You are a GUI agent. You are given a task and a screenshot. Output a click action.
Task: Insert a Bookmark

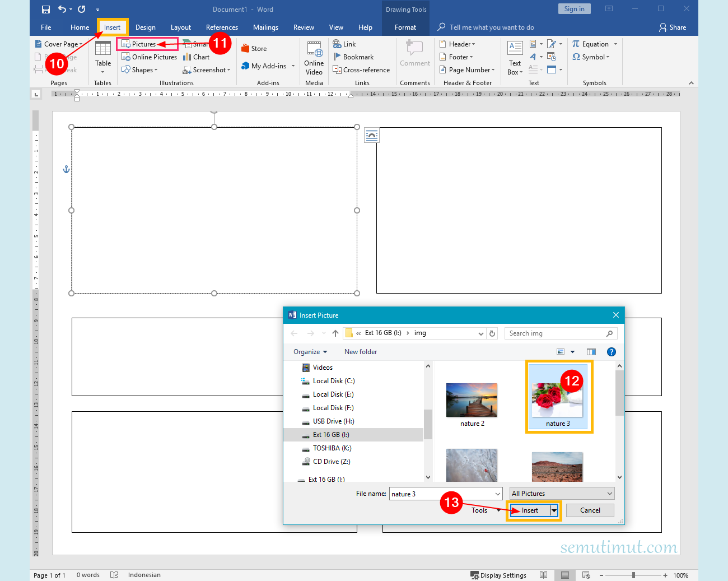coord(355,57)
